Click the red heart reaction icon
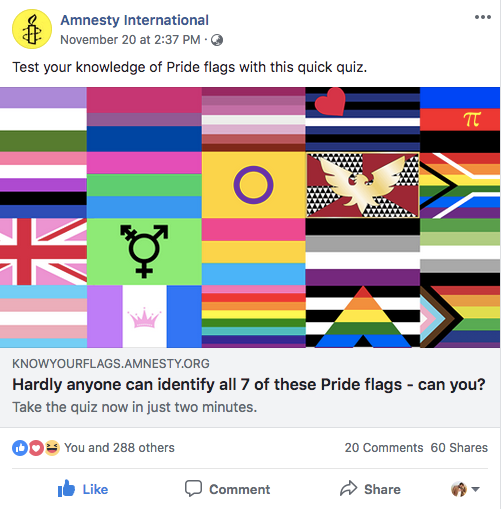The image size is (501, 509). click(36, 448)
